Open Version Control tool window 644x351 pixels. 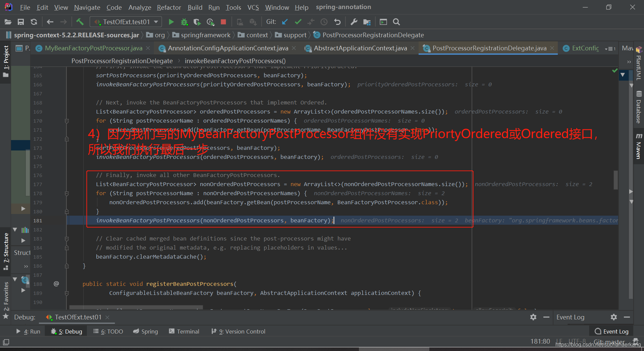tap(238, 332)
